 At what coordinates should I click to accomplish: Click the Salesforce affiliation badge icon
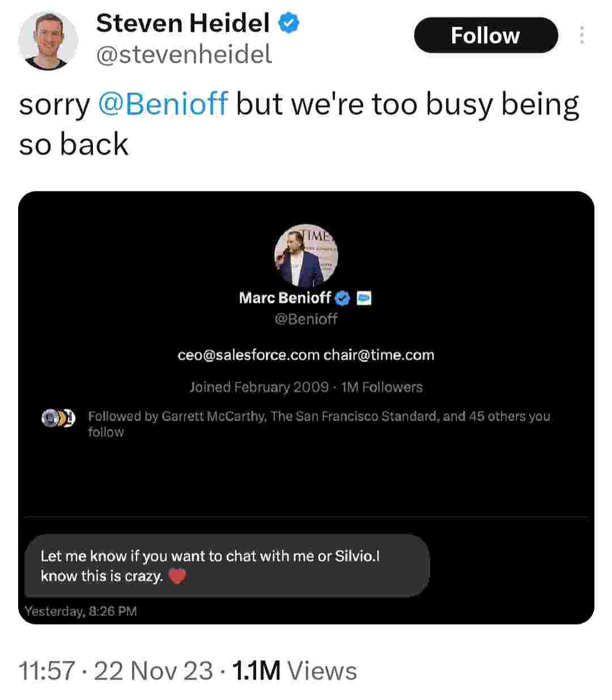pyautogui.click(x=364, y=297)
